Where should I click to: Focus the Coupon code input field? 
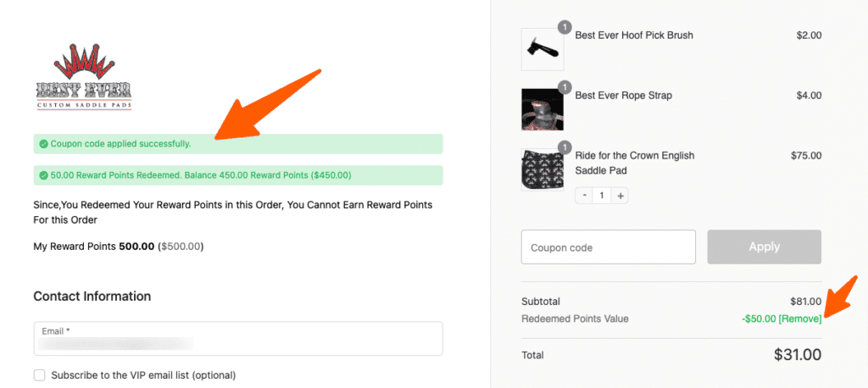click(x=608, y=247)
